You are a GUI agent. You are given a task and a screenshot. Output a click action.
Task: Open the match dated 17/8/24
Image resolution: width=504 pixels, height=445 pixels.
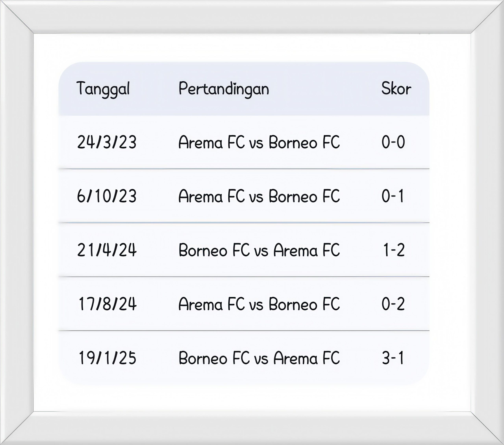(259, 304)
